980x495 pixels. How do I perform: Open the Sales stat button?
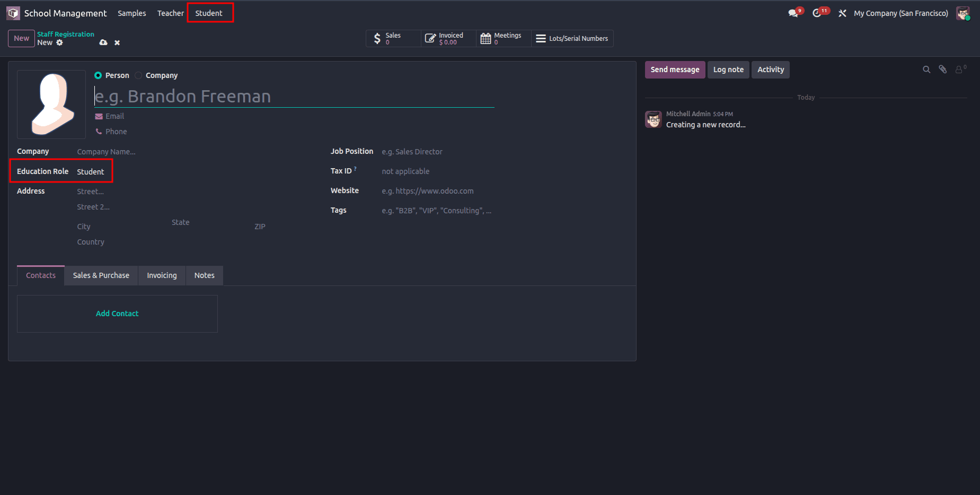pyautogui.click(x=393, y=38)
